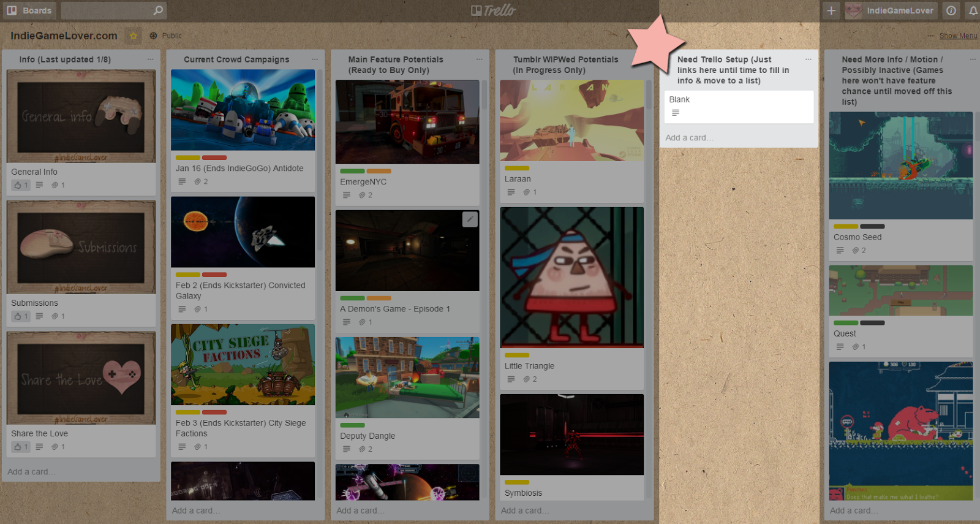Add a card to Main Feature Potentials
The height and width of the screenshot is (524, 980).
pos(360,511)
